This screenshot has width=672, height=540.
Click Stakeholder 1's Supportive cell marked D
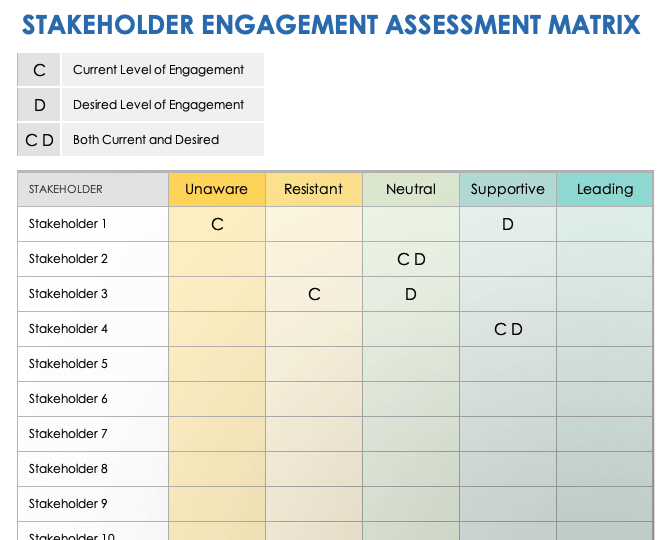[507, 224]
